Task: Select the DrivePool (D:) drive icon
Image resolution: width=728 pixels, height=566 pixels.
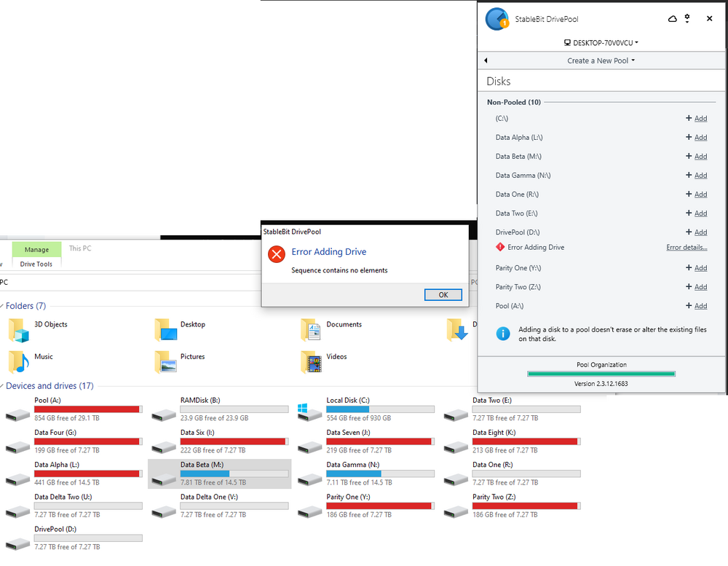Action: [17, 543]
